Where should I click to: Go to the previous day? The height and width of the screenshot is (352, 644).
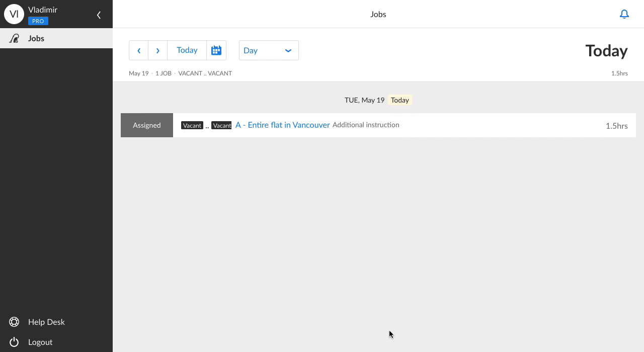pyautogui.click(x=139, y=50)
